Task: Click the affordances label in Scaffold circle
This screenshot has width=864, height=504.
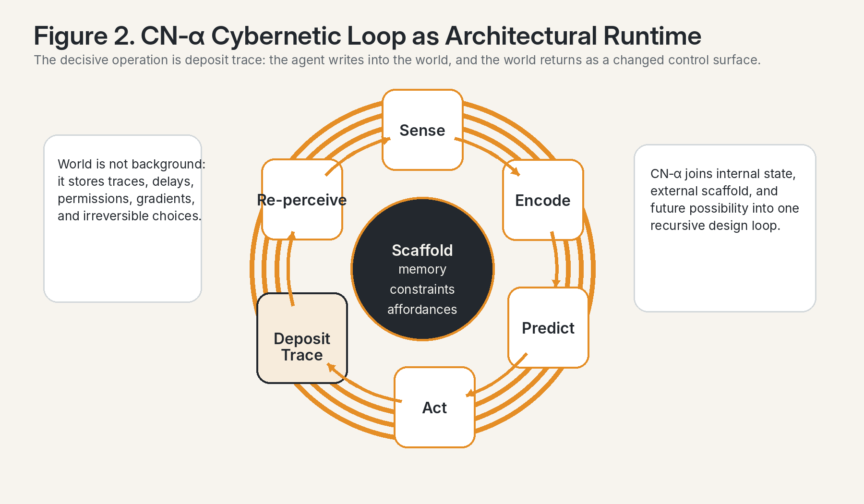Action: (422, 310)
